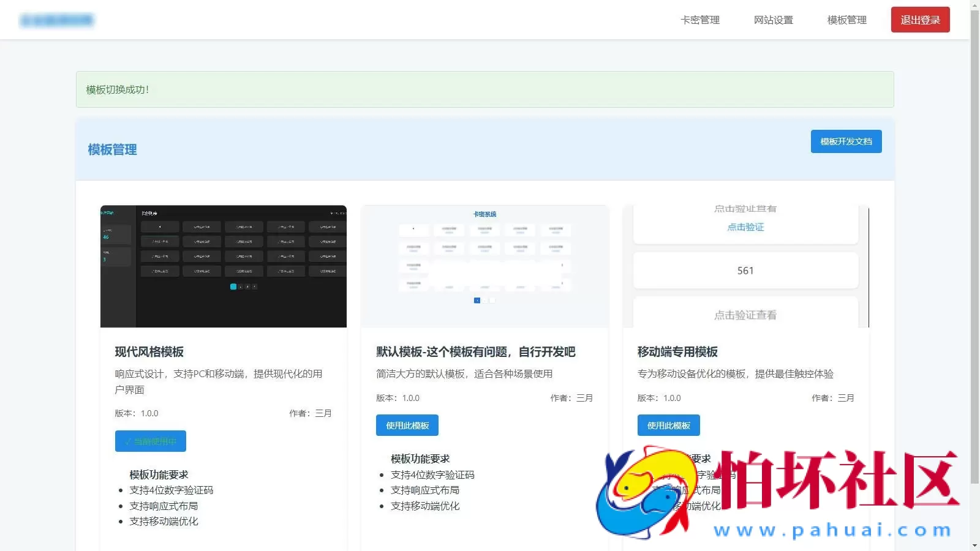
Task: Select the first carousel dot in 现代风格模板 preview
Action: point(233,286)
